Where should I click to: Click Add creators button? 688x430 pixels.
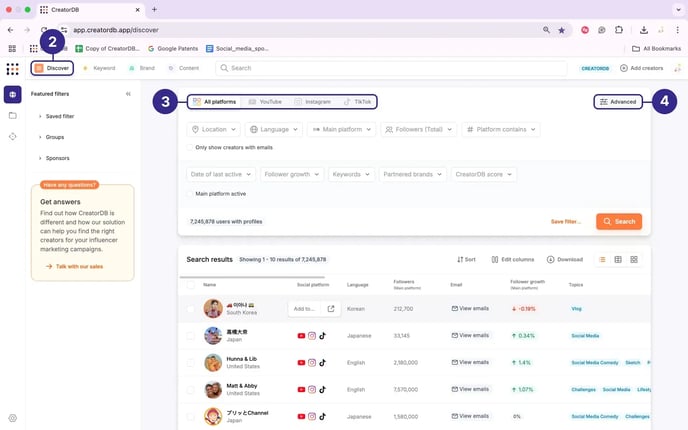pos(641,68)
